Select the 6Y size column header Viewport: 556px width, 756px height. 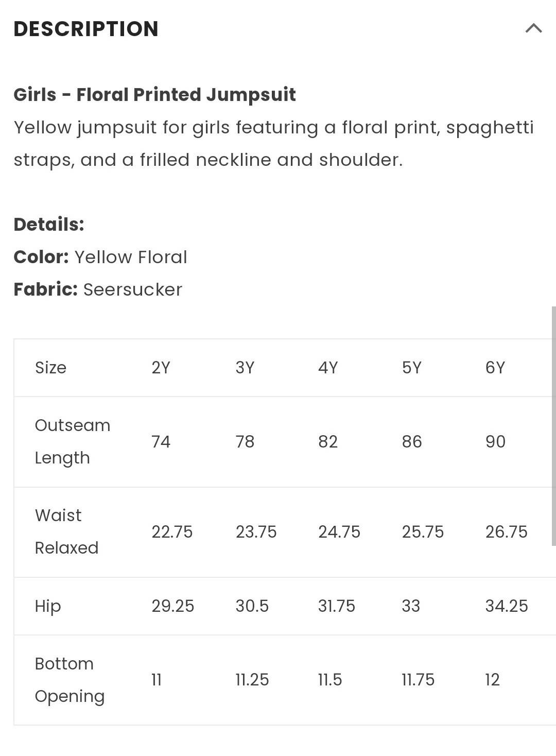[x=495, y=368]
